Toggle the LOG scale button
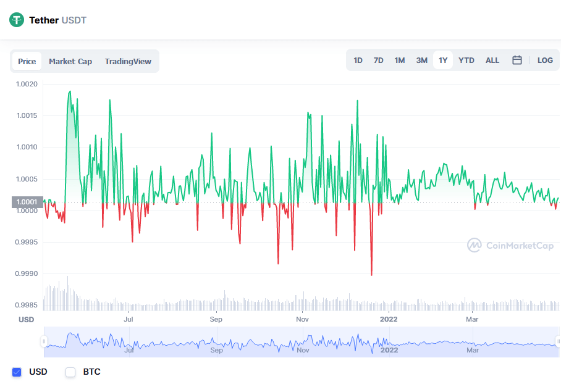The width and height of the screenshot is (561, 392). (x=545, y=60)
